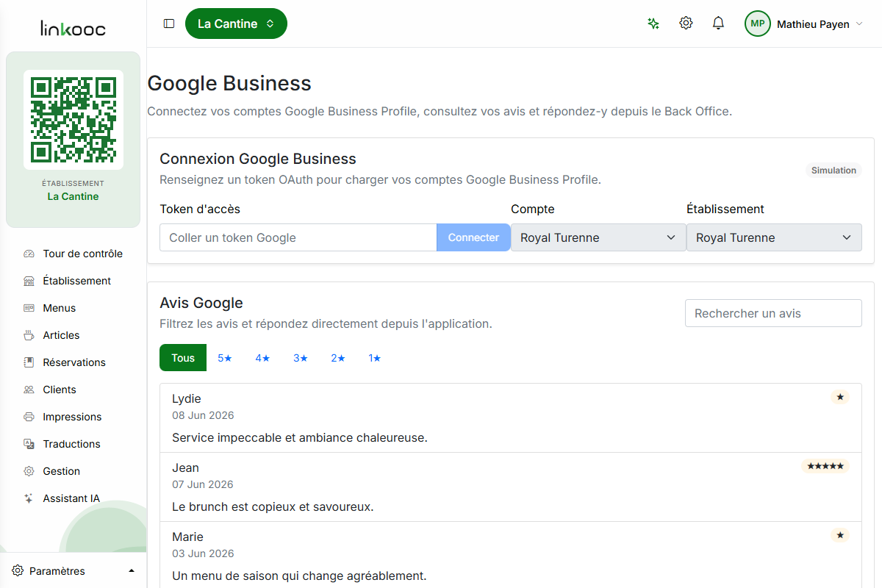This screenshot has width=882, height=588.
Task: Open the Impressions section
Action: click(x=73, y=417)
